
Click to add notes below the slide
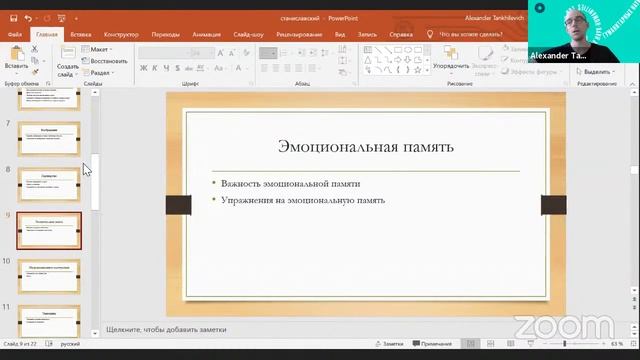point(166,329)
